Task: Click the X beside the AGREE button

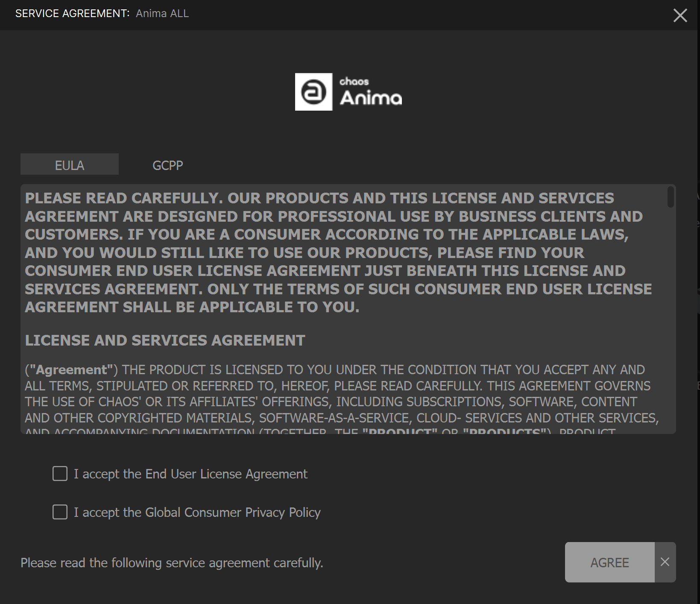Action: 665,562
